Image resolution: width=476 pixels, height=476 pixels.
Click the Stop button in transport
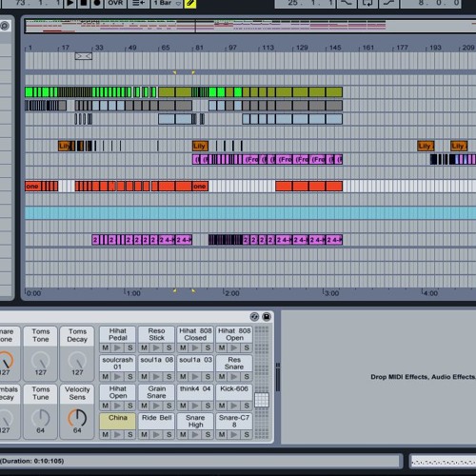tap(84, 3)
